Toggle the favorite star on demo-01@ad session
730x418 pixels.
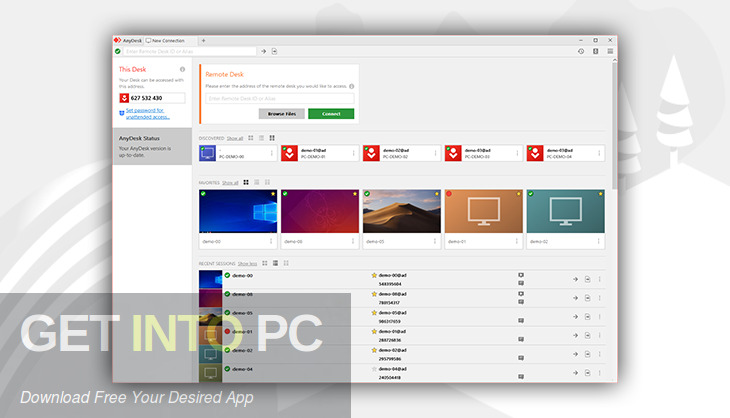(x=374, y=331)
